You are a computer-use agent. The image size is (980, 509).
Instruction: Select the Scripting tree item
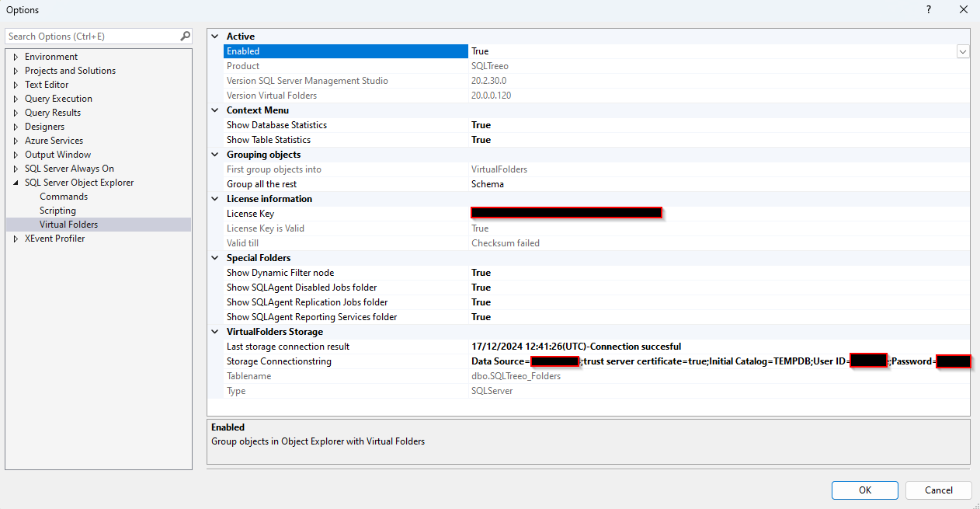pos(58,211)
